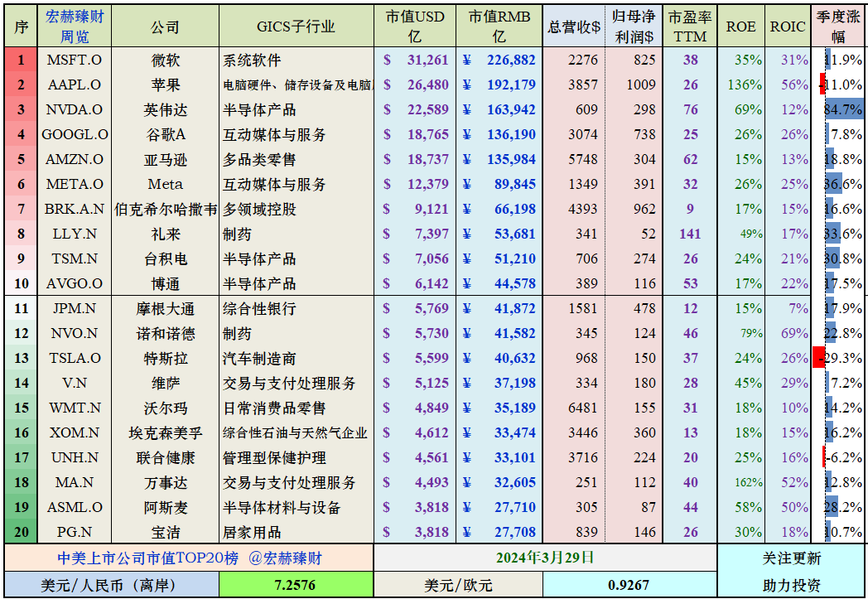Select company name 特斯拉

(165, 358)
